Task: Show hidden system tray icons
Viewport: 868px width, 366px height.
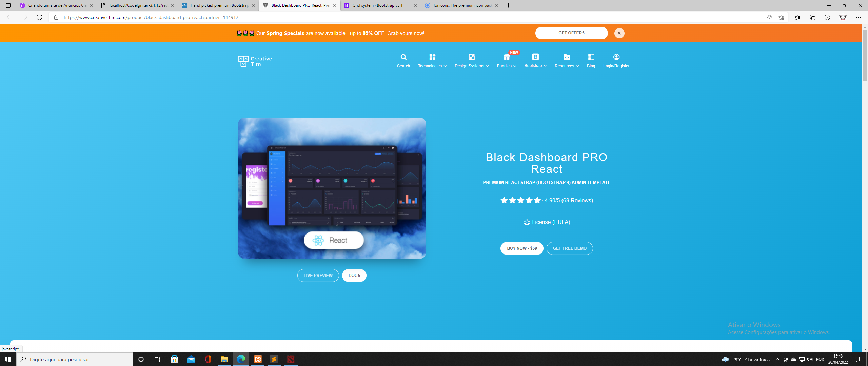Action: [777, 359]
